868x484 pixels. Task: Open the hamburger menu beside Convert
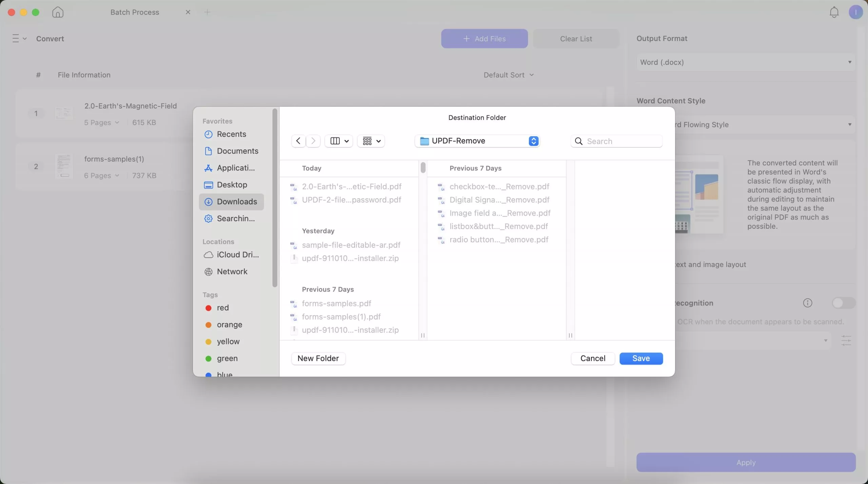[x=19, y=38]
